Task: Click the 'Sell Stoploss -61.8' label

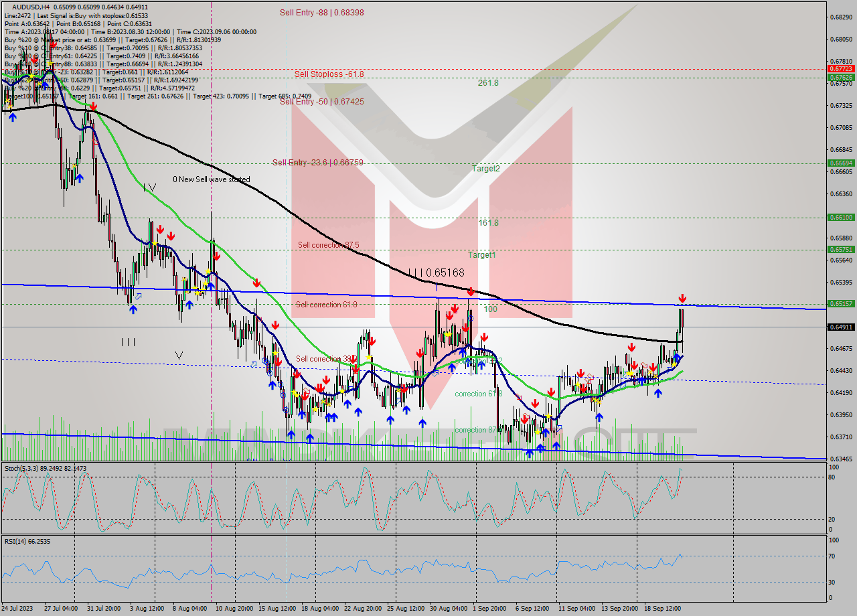Action: click(x=329, y=74)
